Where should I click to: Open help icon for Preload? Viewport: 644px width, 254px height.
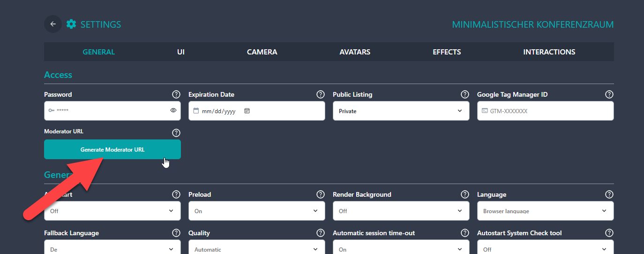[x=321, y=194]
